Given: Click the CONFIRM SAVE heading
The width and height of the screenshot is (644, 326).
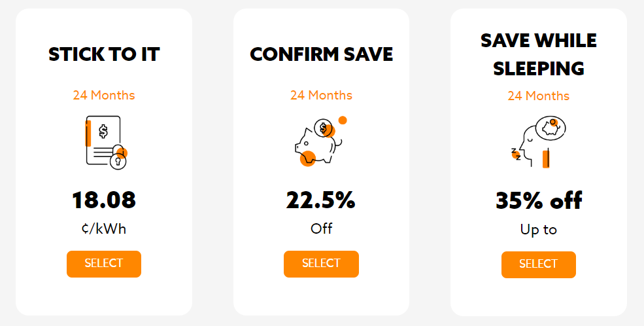Looking at the screenshot, I should click(321, 54).
